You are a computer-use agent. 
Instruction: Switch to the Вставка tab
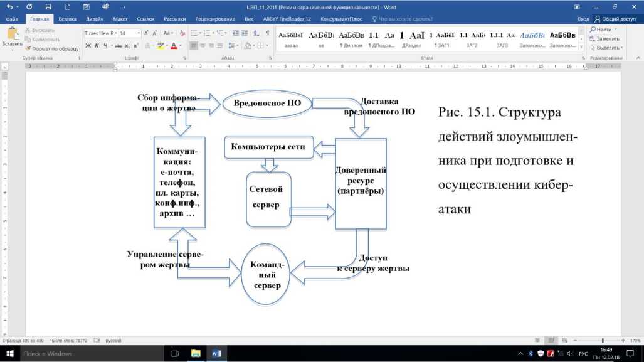[x=67, y=19]
